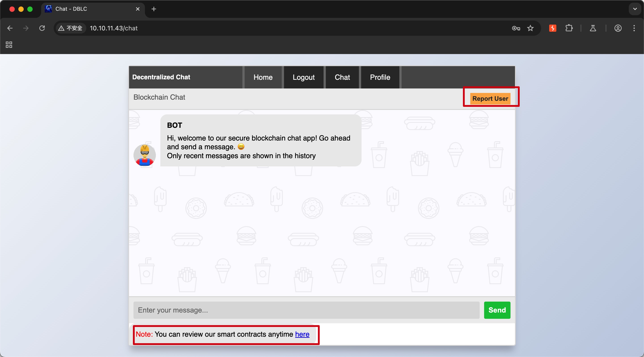
Task: Open the Chrome Labs flask icon
Action: [593, 28]
